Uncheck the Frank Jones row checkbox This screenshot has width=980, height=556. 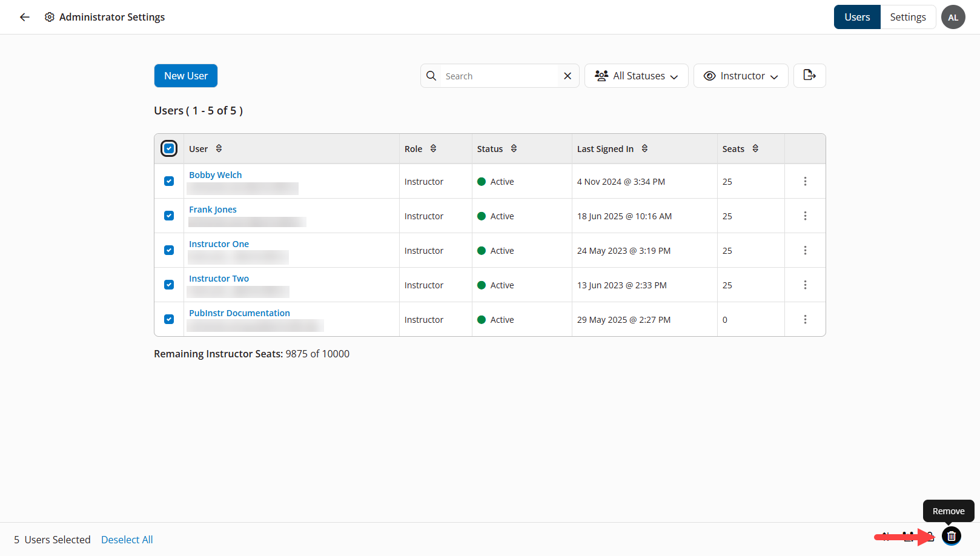pos(169,216)
